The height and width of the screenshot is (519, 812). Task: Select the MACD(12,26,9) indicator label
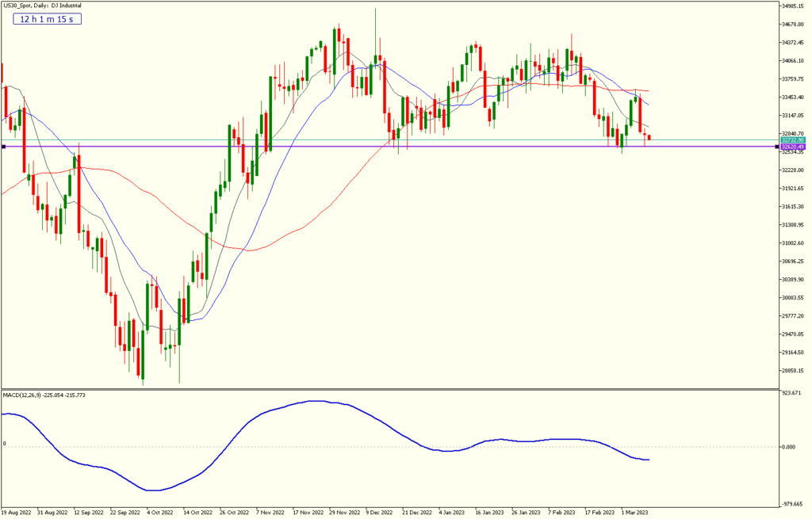(44, 395)
